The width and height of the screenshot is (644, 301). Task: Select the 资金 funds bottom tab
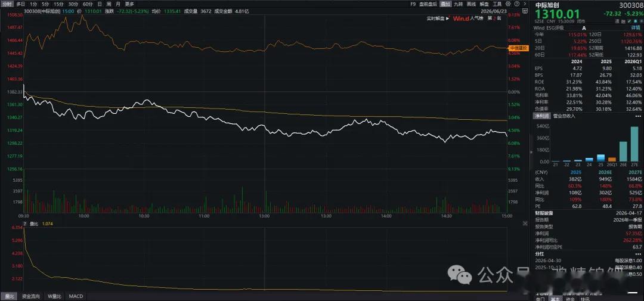570,299
